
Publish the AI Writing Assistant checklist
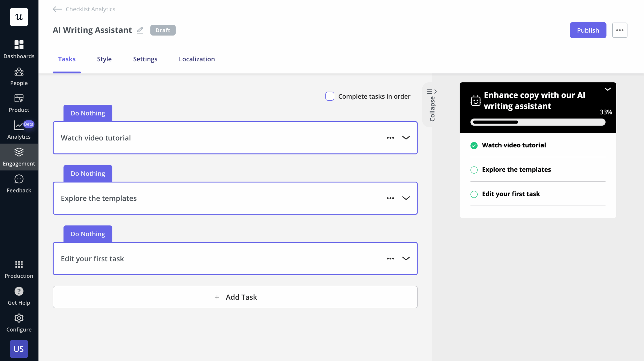click(x=588, y=30)
